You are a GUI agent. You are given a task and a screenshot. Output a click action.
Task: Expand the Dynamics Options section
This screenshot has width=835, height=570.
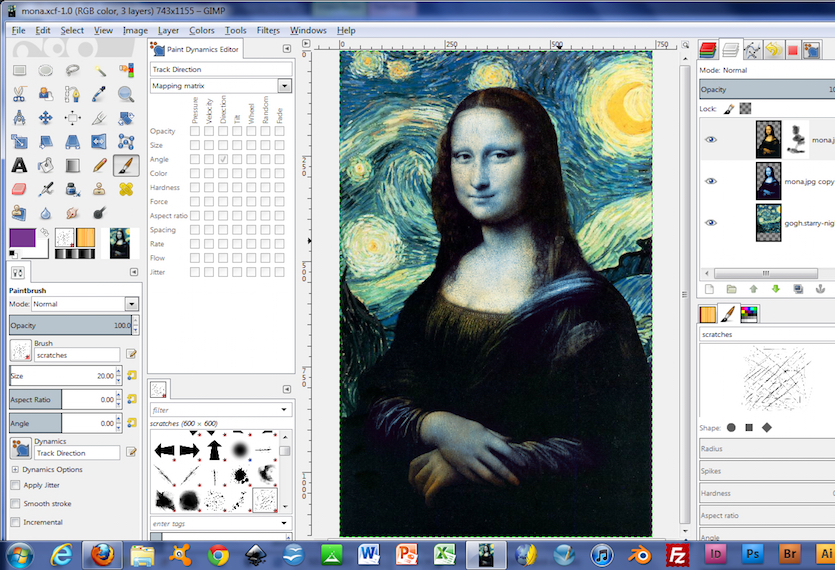click(x=15, y=469)
